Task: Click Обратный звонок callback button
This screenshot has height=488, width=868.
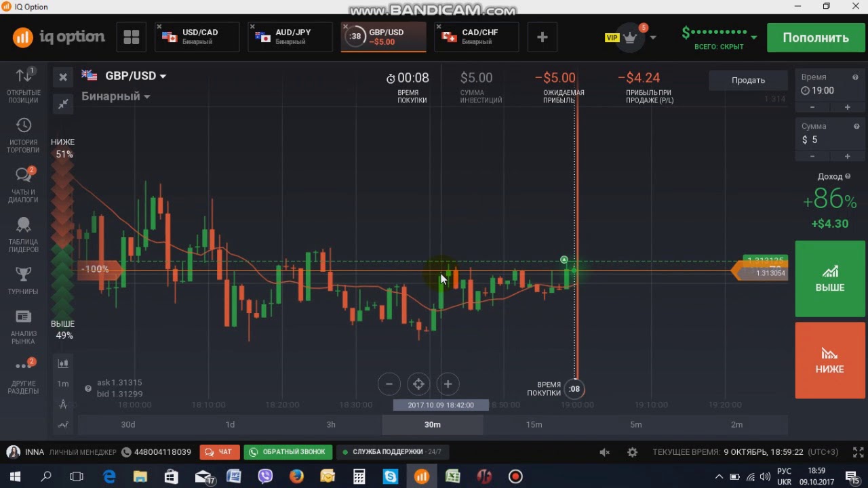Action: pos(288,452)
